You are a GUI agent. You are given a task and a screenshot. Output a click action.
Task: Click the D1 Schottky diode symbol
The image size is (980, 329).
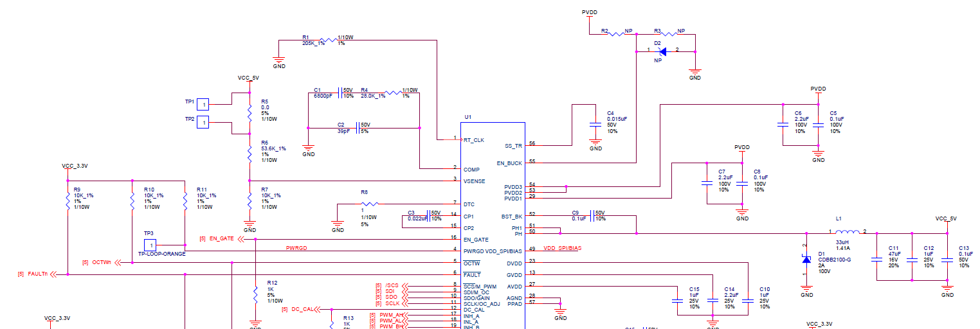(x=806, y=260)
